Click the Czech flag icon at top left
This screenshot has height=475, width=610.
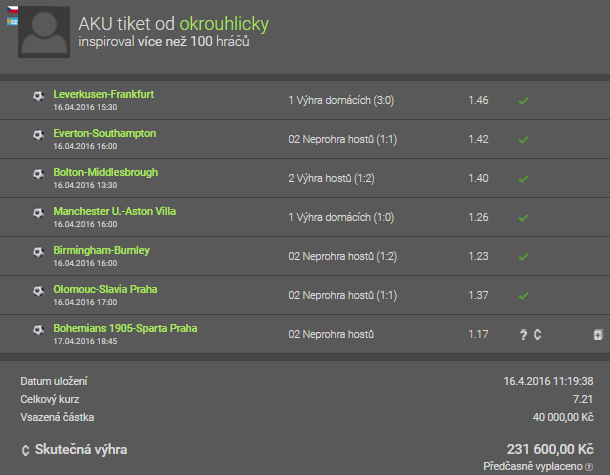[12, 8]
